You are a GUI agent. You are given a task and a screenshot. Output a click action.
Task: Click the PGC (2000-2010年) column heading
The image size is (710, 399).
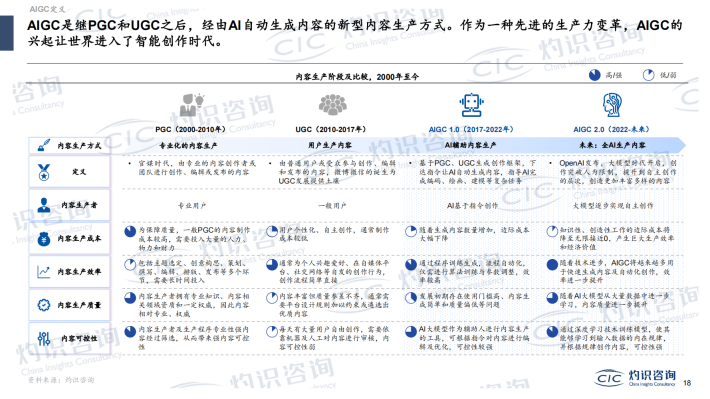[190, 130]
